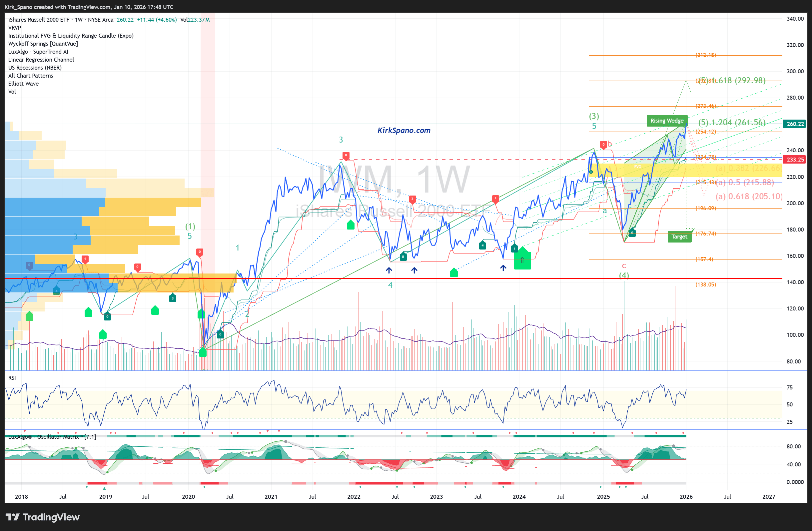Click the red "0" SuperTrend signal flag near wave b
The image size is (812, 531).
603,145
